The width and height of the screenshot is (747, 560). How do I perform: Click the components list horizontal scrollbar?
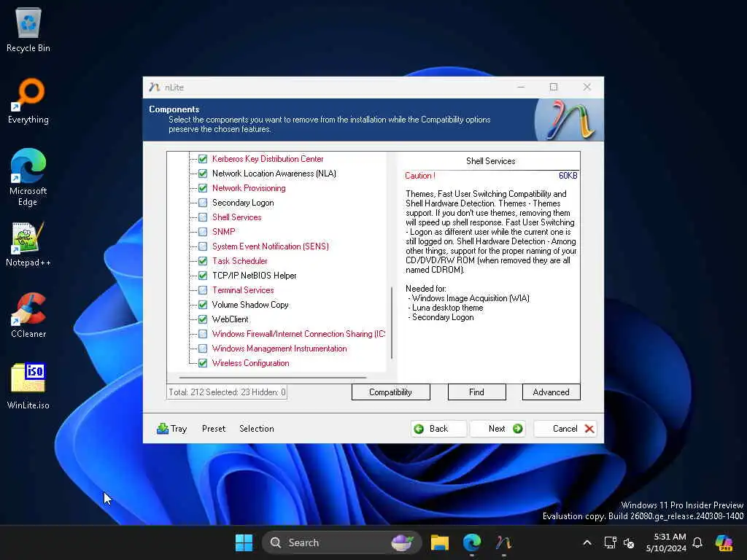click(x=273, y=377)
